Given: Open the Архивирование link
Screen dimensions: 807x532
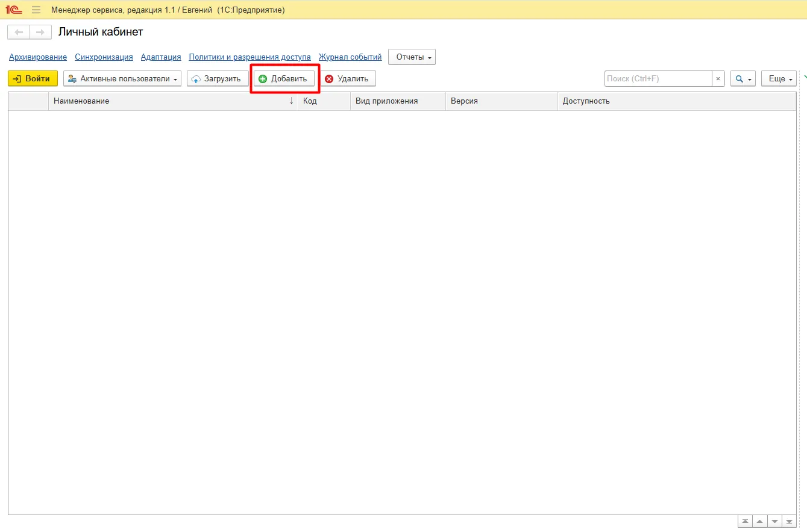Looking at the screenshot, I should 38,57.
